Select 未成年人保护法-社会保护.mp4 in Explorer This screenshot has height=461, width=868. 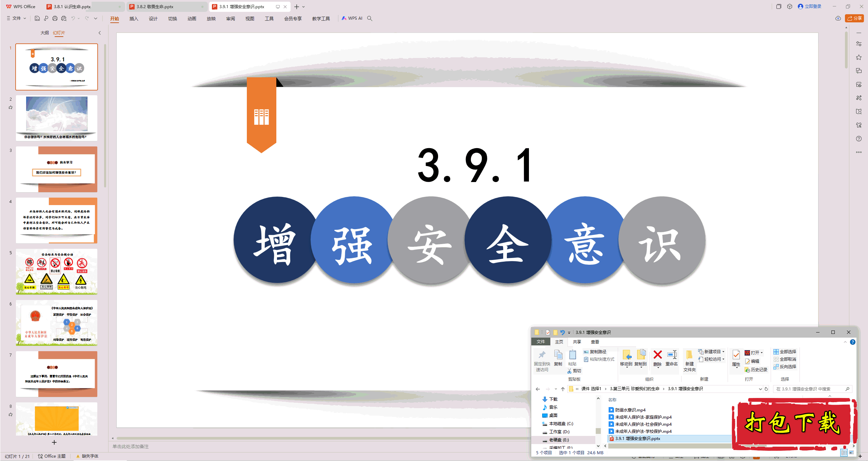[640, 424]
